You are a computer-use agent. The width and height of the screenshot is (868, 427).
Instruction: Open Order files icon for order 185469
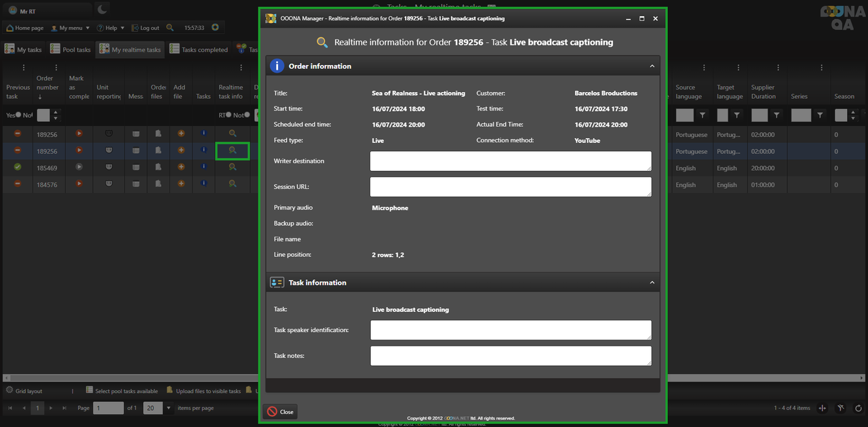[x=158, y=167]
